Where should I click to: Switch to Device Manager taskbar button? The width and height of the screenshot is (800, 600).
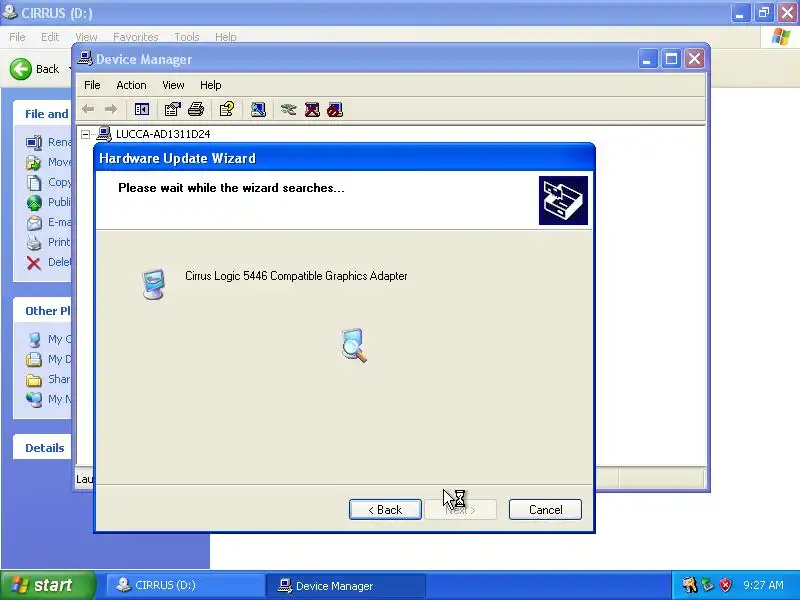pyautogui.click(x=346, y=585)
